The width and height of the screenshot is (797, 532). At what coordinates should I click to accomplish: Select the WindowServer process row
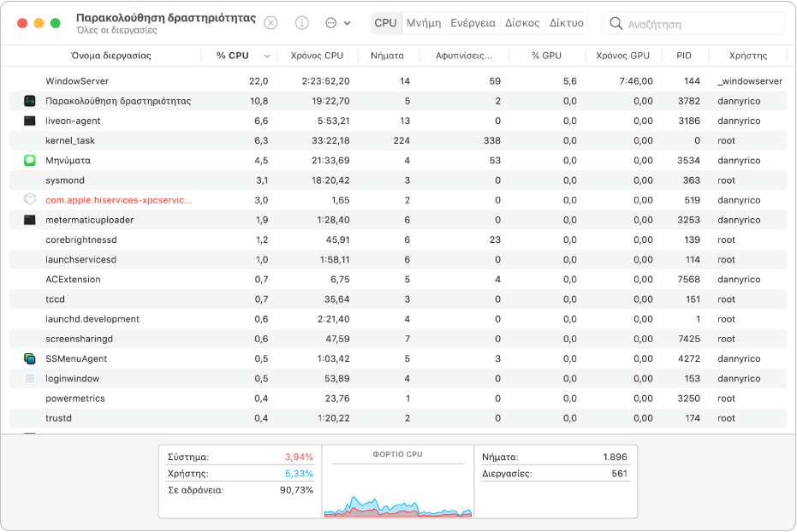click(x=398, y=81)
